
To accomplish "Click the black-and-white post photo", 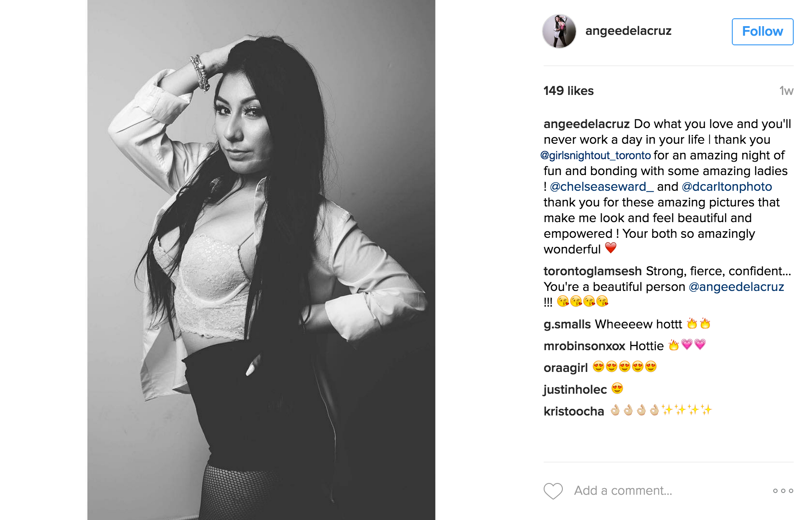I will tap(261, 260).
